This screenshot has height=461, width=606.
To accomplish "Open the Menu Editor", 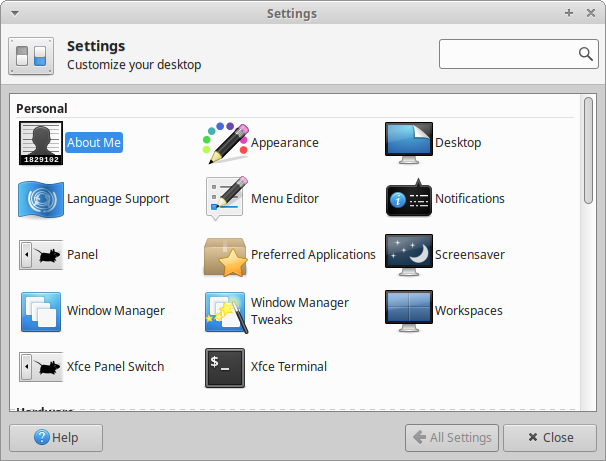I will click(x=226, y=199).
